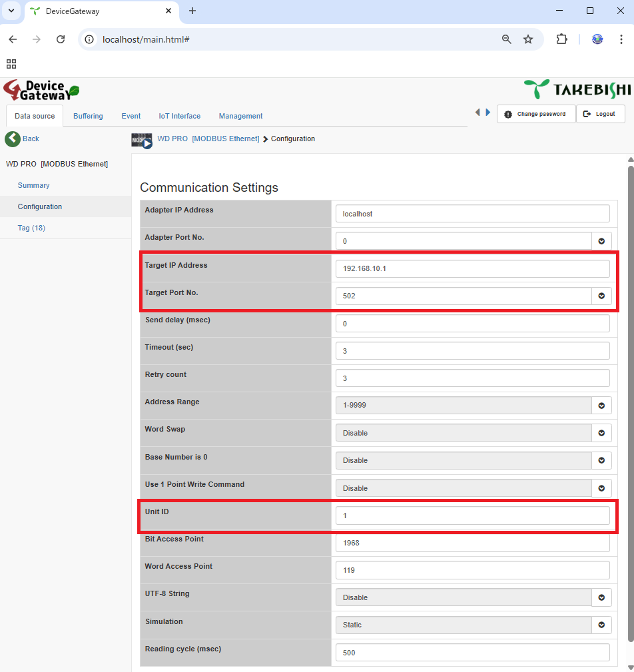The width and height of the screenshot is (634, 672).
Task: Click the right navigation arrow beside Change password
Action: click(488, 113)
